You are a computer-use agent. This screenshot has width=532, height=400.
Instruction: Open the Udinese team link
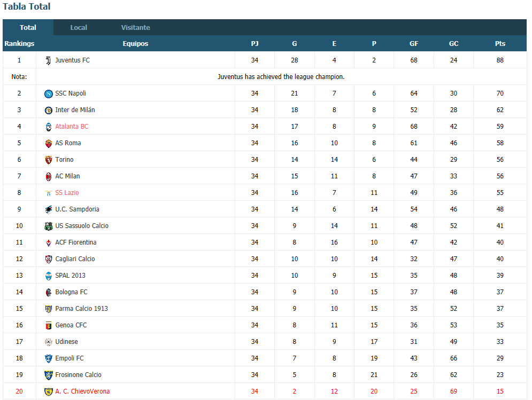tap(66, 342)
